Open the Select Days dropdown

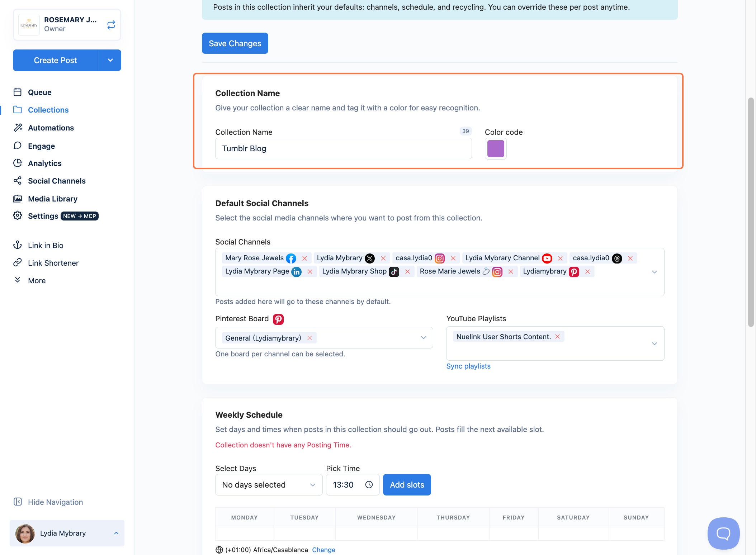tap(269, 485)
